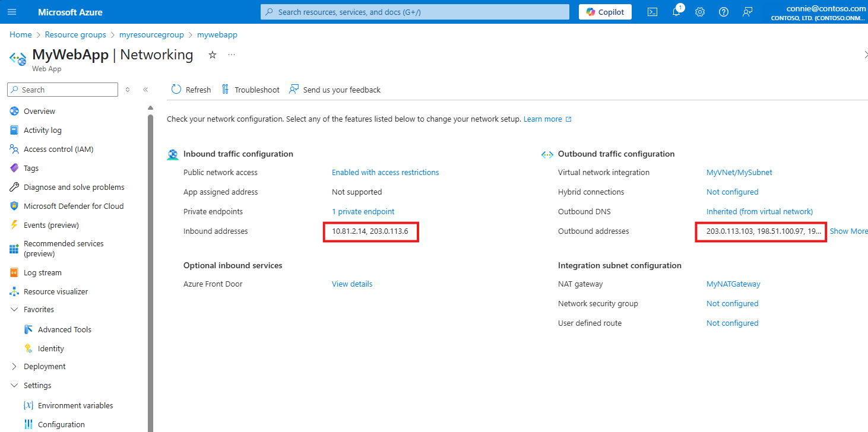Image resolution: width=868 pixels, height=432 pixels.
Task: Click the Resource groups breadcrumb
Action: [75, 34]
